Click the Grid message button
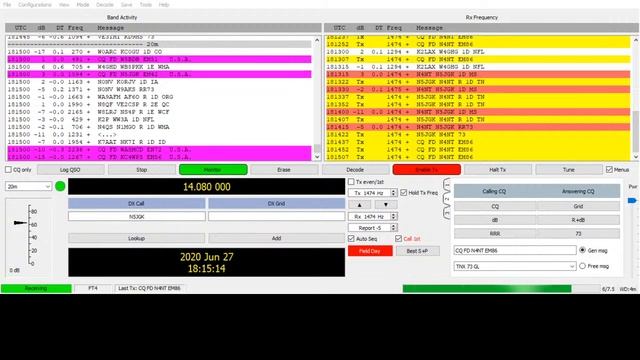Screen dimensions: 640x360 578,207
